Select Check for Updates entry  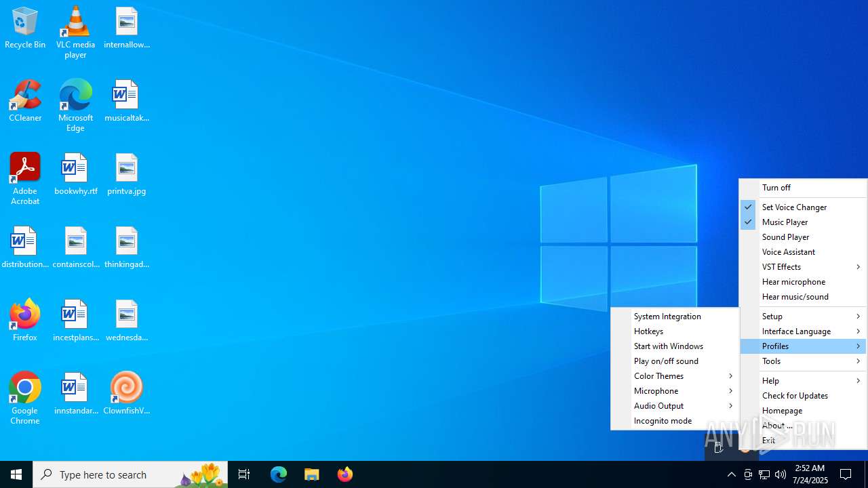[x=803, y=396]
